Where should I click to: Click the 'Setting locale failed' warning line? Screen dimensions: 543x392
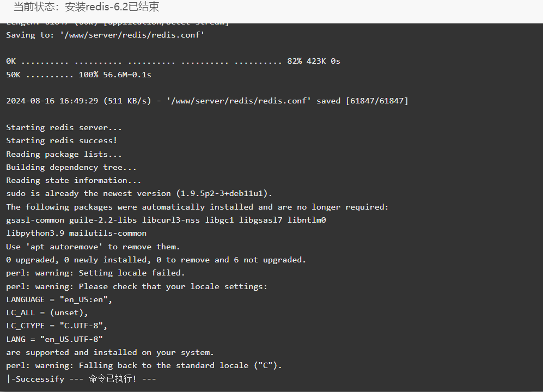[x=95, y=273]
